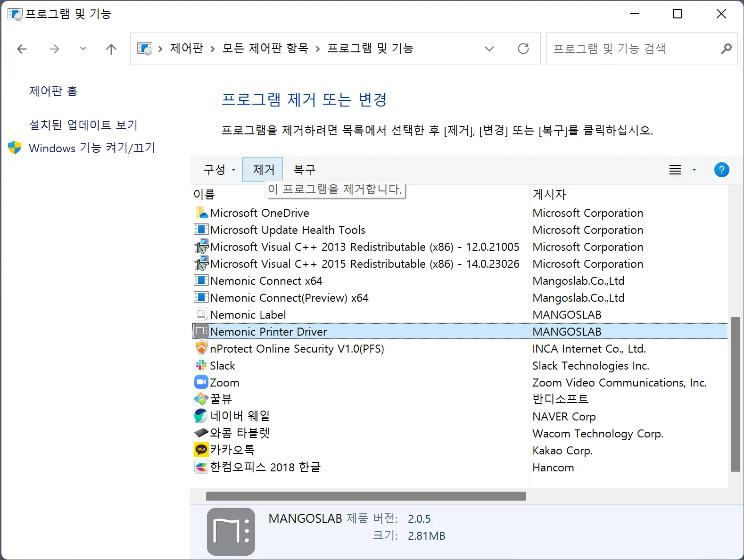Open the 구성 dropdown menu

pyautogui.click(x=219, y=170)
